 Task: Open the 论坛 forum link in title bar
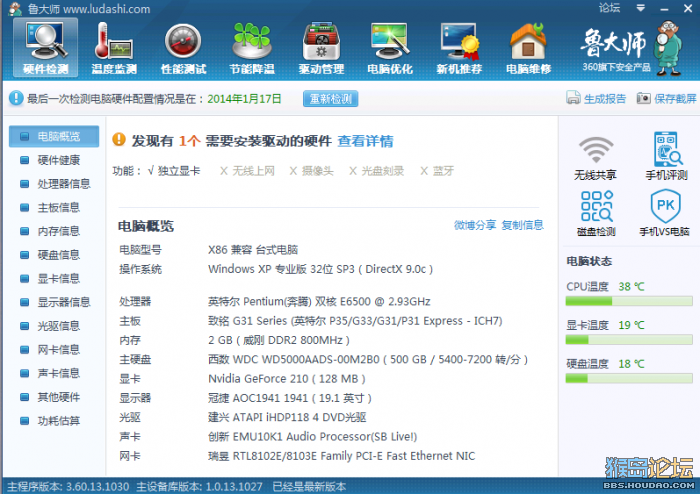point(609,8)
